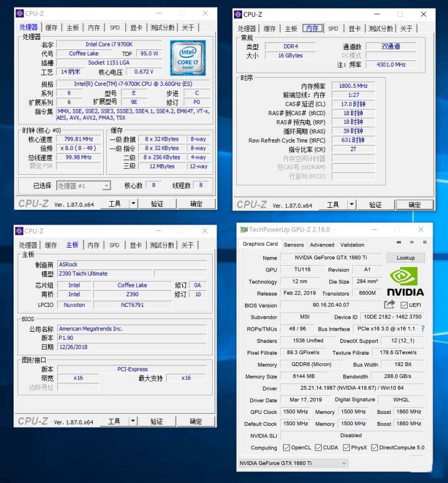Image resolution: width=448 pixels, height=483 pixels.
Task: Switch to 測試分數 tab in mainboard window
Action: coord(162,245)
